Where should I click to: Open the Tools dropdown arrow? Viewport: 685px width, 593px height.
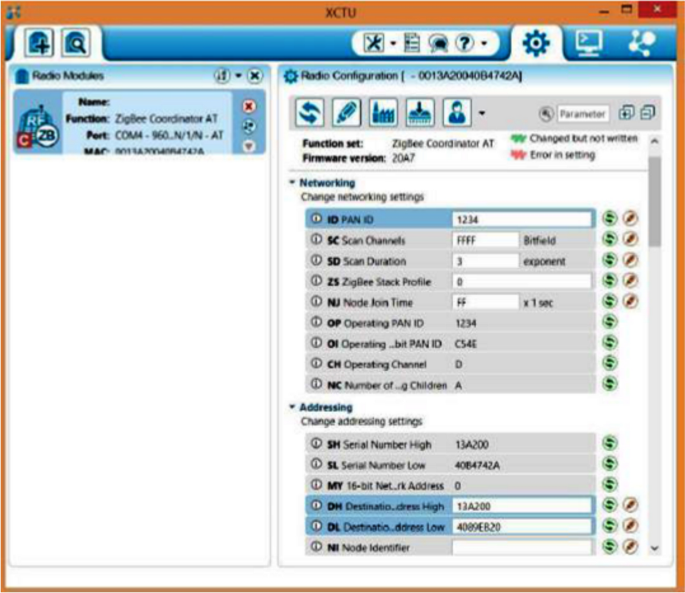[x=393, y=43]
